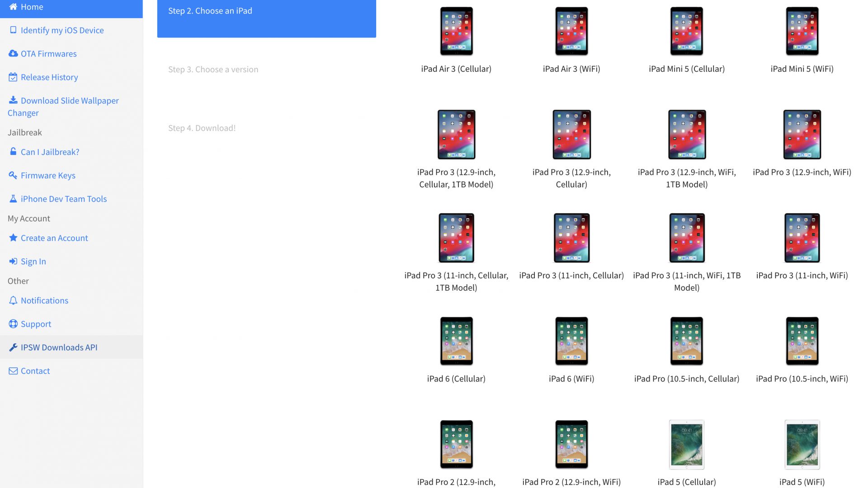This screenshot has width=868, height=488.
Task: Select Step 4. Download! step
Action: pyautogui.click(x=202, y=128)
